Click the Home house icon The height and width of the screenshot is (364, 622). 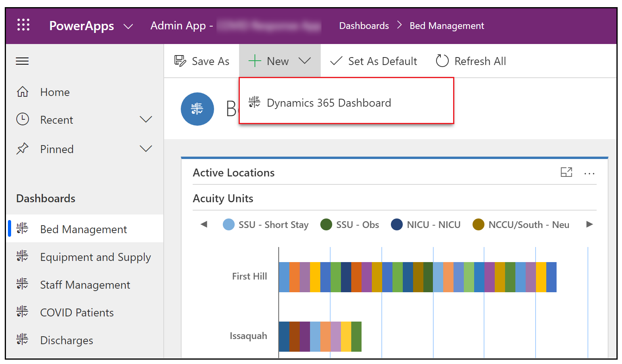pos(23,92)
